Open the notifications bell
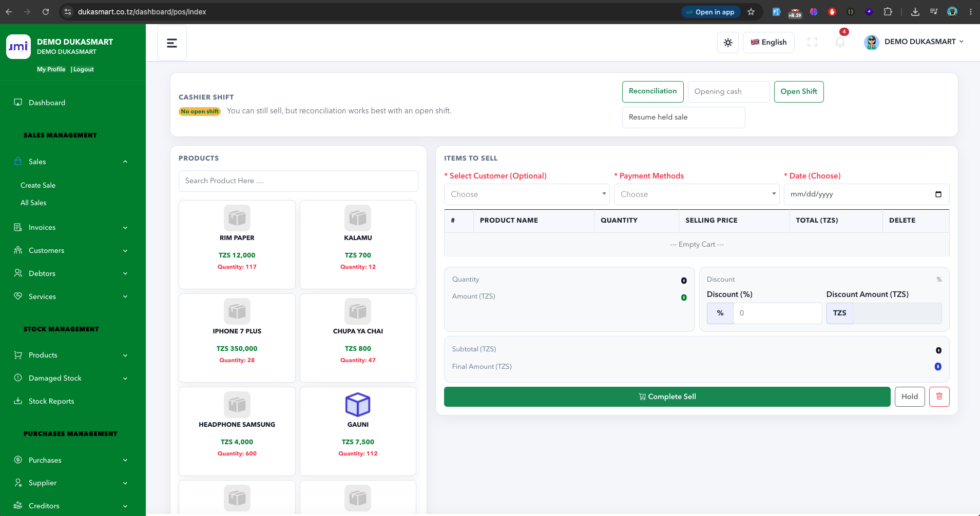This screenshot has height=516, width=980. [840, 42]
